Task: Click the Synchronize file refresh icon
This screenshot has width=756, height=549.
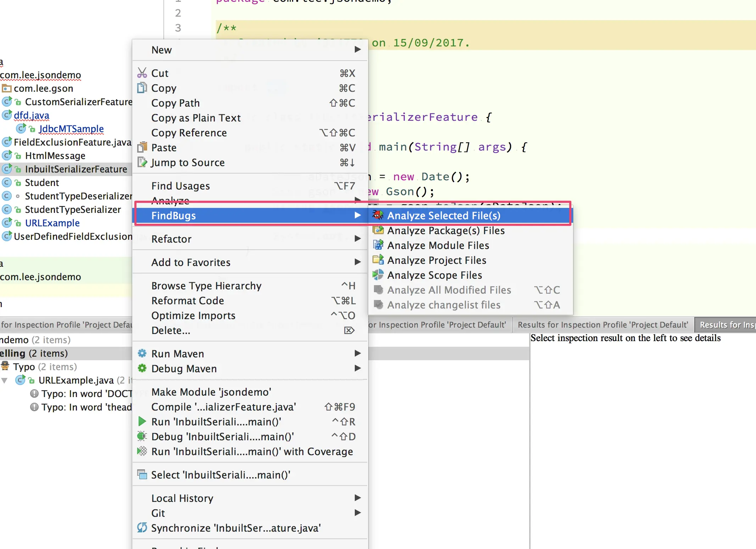Action: tap(142, 528)
